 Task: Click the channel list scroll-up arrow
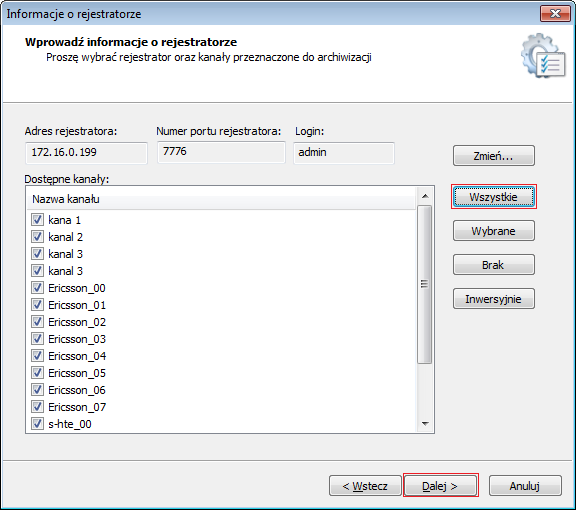pos(425,196)
